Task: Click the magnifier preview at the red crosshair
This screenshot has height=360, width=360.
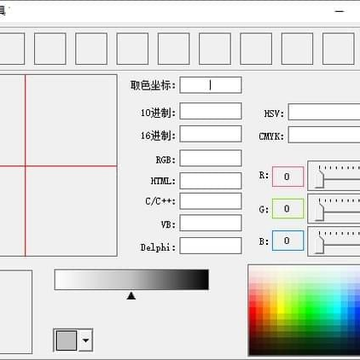Action: point(25,166)
